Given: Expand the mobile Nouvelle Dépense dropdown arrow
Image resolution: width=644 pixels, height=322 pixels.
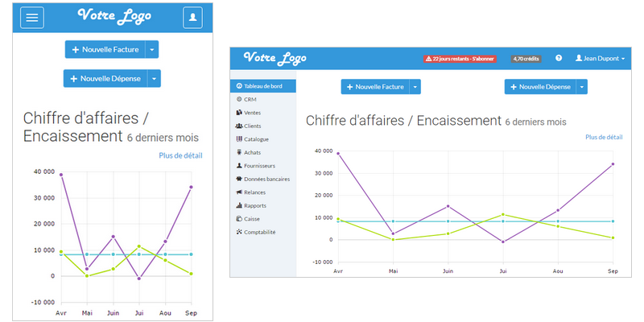Looking at the screenshot, I should pyautogui.click(x=155, y=79).
